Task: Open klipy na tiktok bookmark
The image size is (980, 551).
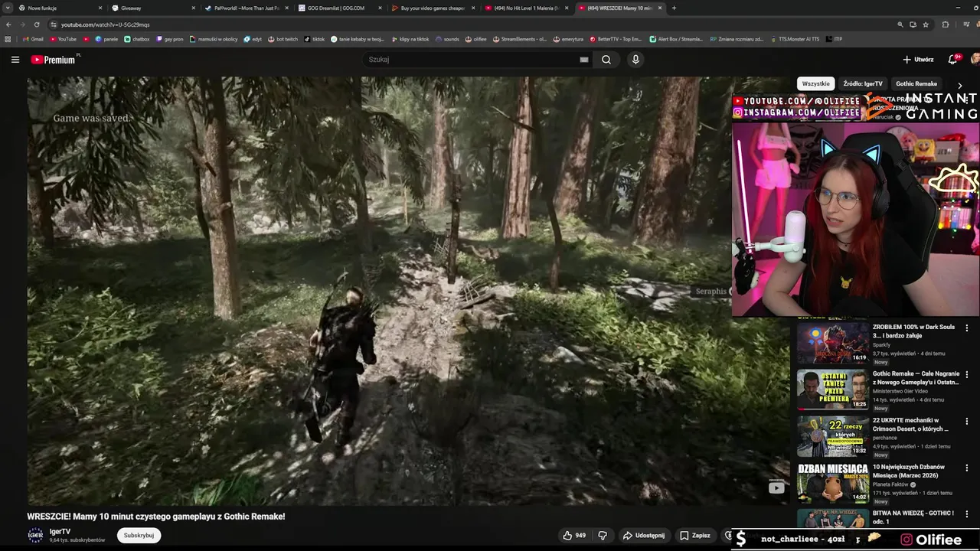Action: (410, 39)
